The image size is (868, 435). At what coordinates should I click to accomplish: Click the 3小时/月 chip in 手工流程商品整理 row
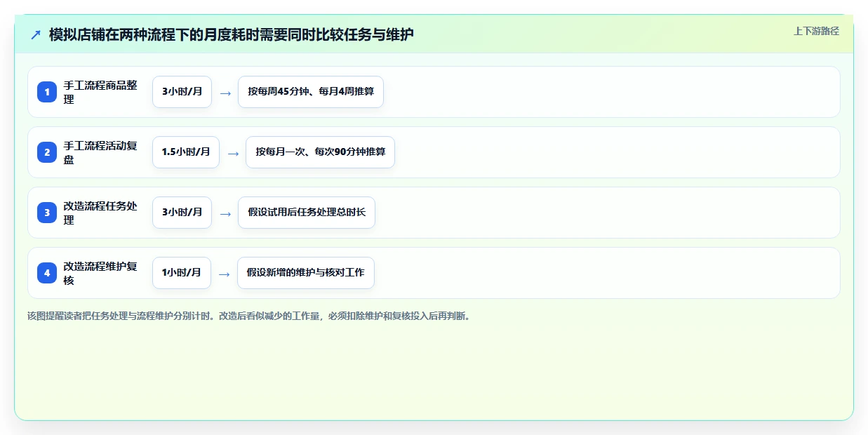[182, 92]
